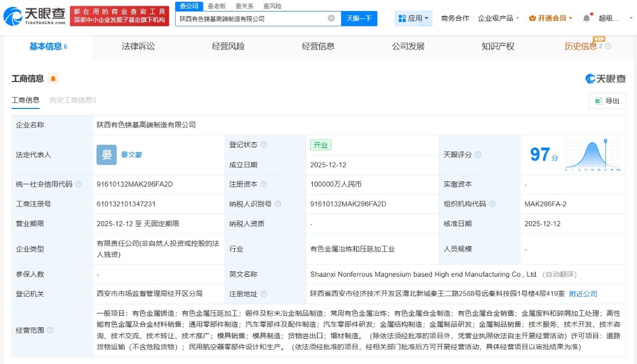Switch to the 法律诉讼 tab
The image size is (637, 364).
138,47
